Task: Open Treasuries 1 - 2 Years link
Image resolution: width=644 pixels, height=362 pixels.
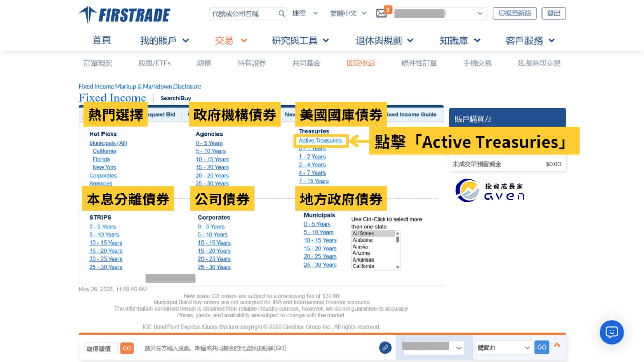Action: [x=312, y=157]
